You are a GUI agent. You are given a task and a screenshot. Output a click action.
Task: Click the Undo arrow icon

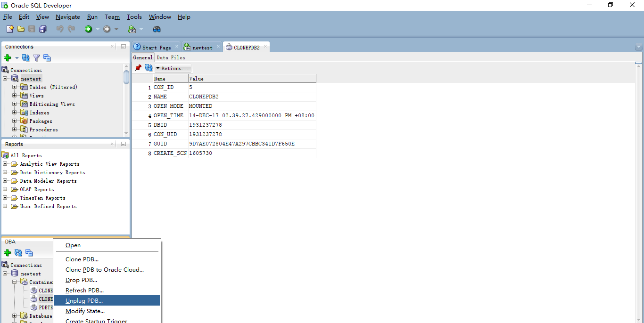[60, 29]
